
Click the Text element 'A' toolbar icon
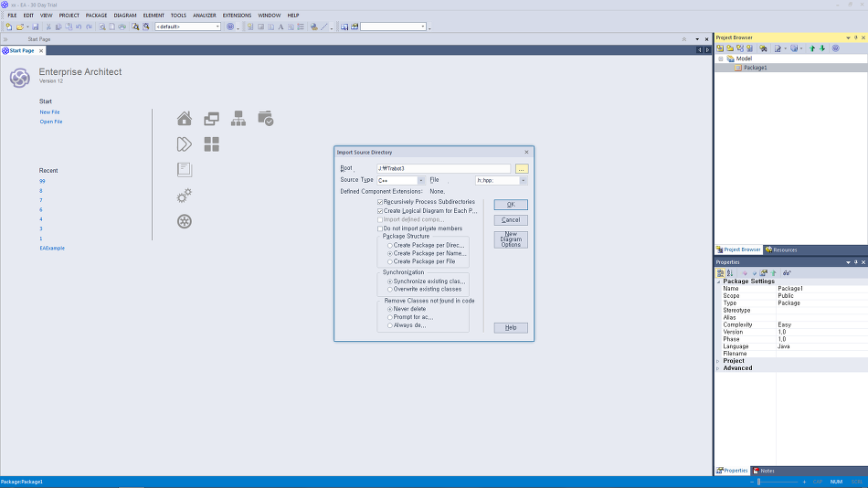(281, 27)
